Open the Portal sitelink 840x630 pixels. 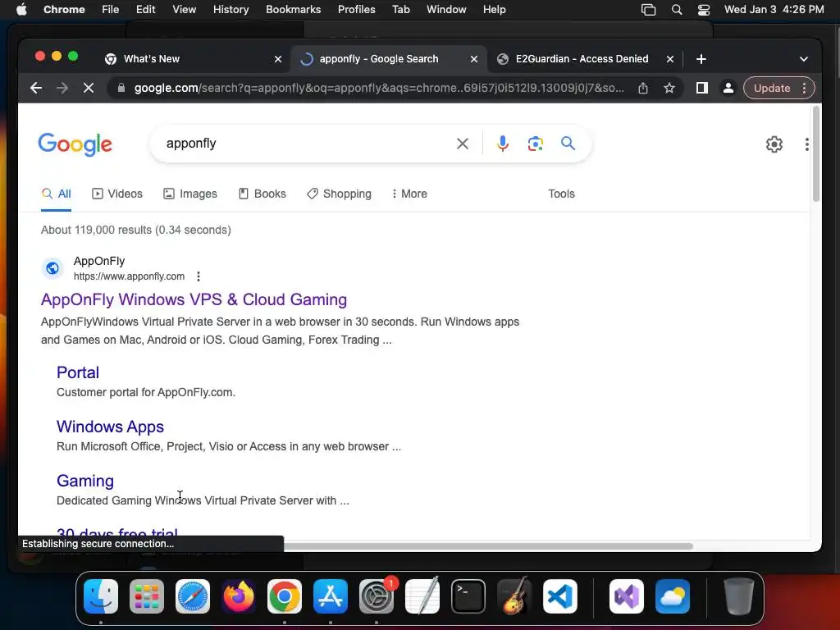click(78, 373)
